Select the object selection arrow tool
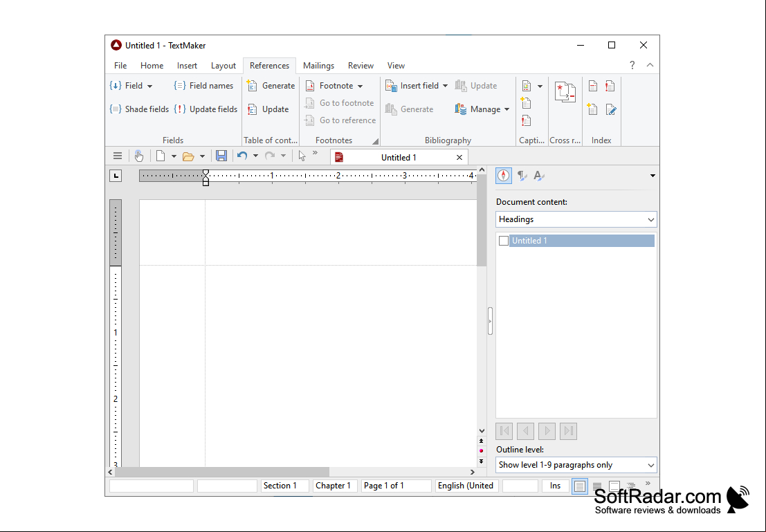The height and width of the screenshot is (532, 766). (x=302, y=156)
